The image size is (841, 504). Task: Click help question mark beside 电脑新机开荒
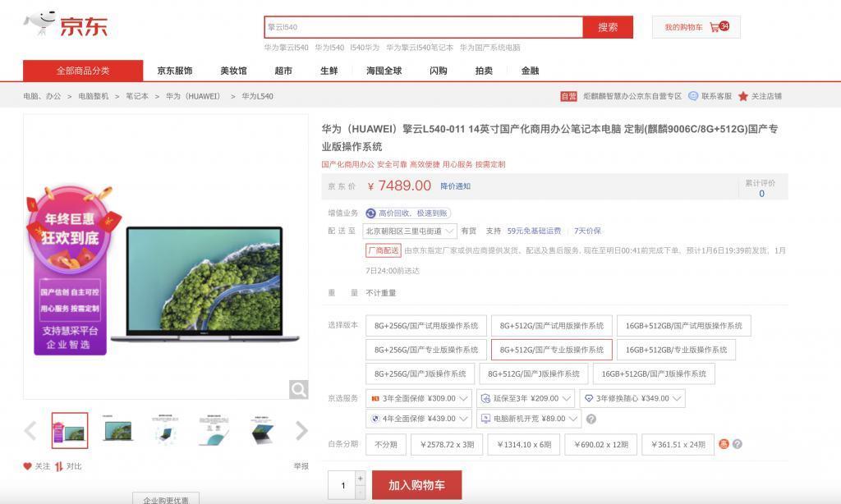(591, 419)
